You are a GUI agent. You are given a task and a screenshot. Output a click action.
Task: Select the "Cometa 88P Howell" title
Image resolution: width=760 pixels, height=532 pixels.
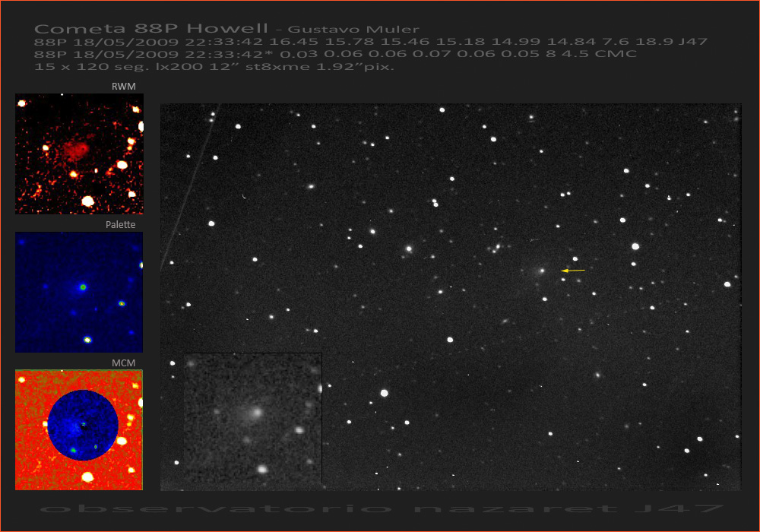(x=151, y=29)
